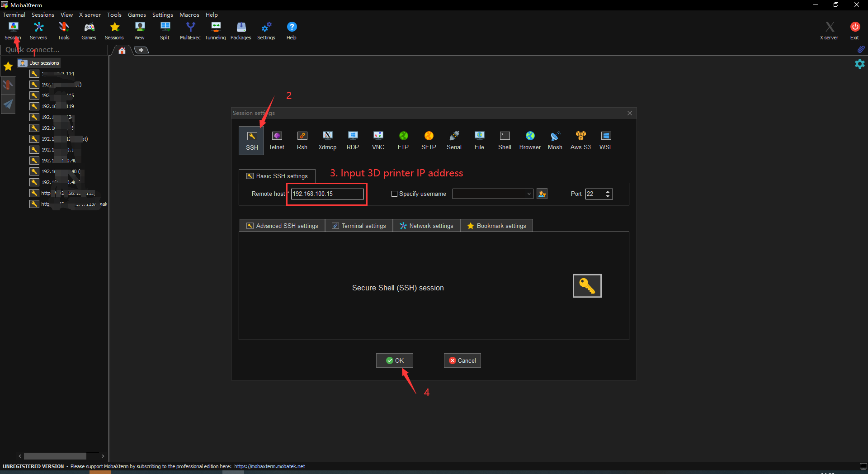The width and height of the screenshot is (868, 474).
Task: Open the Terminal menu
Action: pyautogui.click(x=14, y=15)
